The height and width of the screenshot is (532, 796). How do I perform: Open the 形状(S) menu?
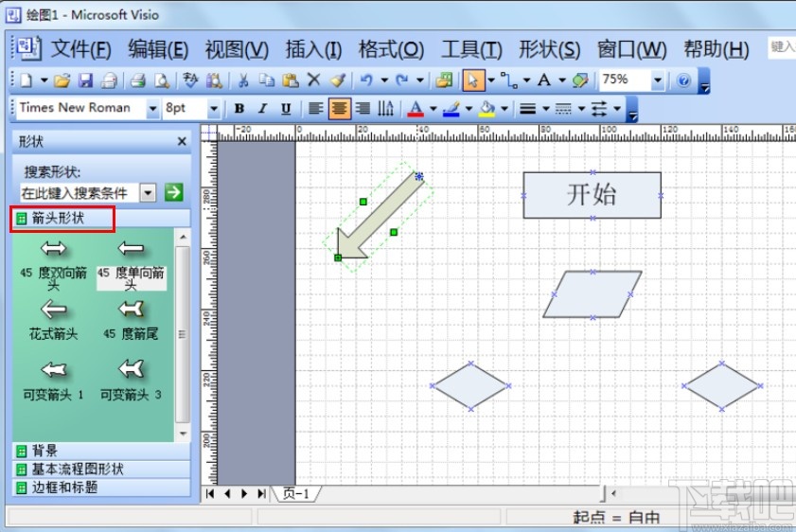point(549,50)
